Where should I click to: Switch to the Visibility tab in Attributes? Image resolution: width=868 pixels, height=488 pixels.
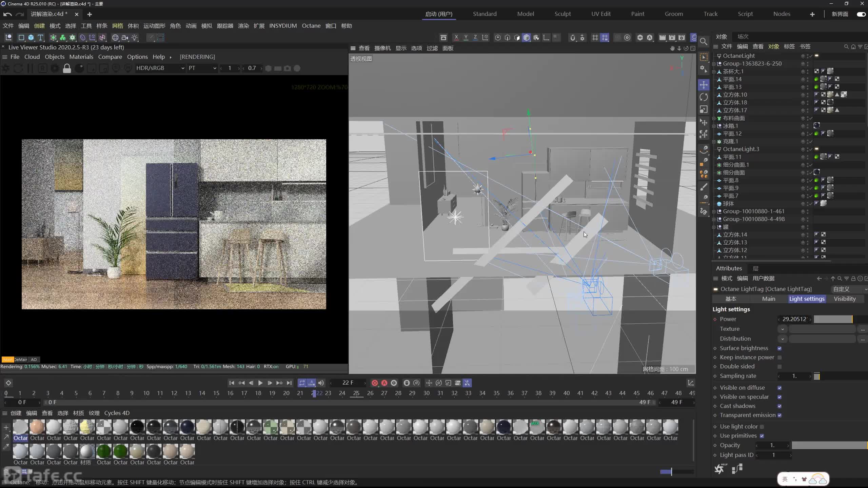[x=845, y=299]
